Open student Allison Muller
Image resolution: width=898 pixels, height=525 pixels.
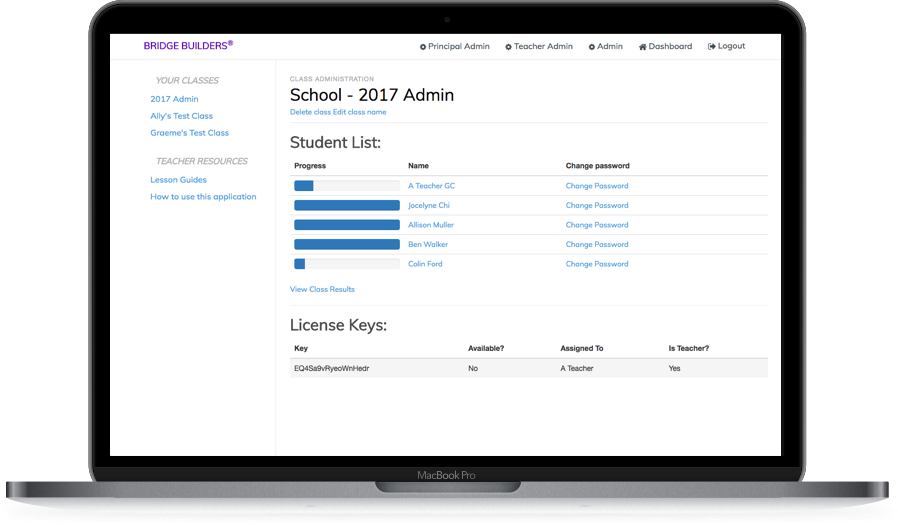tap(431, 225)
